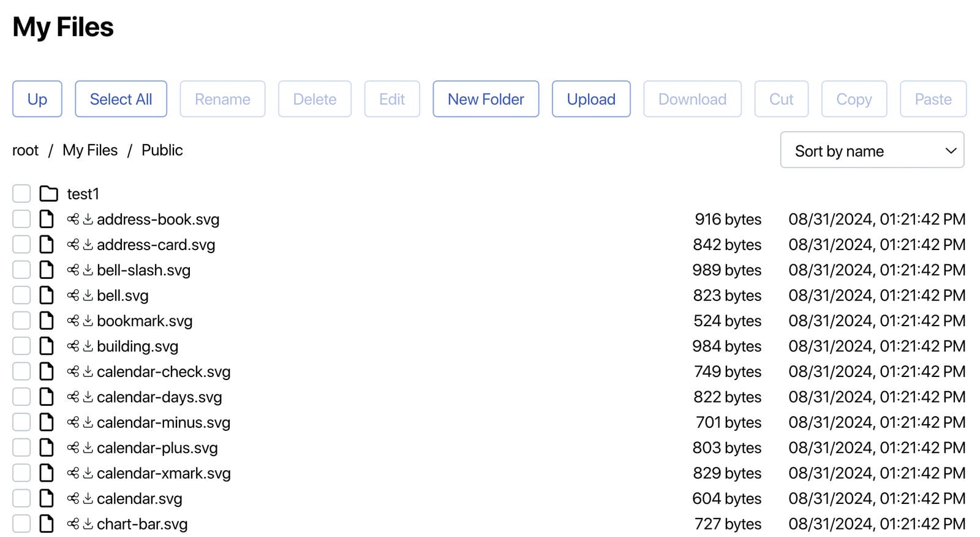This screenshot has width=980, height=537.
Task: Check the calendar.svg row checkbox
Action: coord(21,499)
